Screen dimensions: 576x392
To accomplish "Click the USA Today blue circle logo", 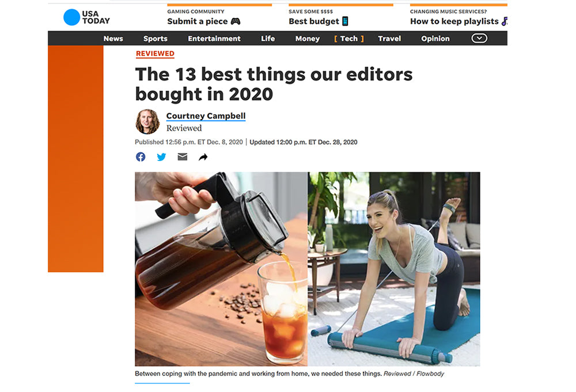I will click(71, 17).
